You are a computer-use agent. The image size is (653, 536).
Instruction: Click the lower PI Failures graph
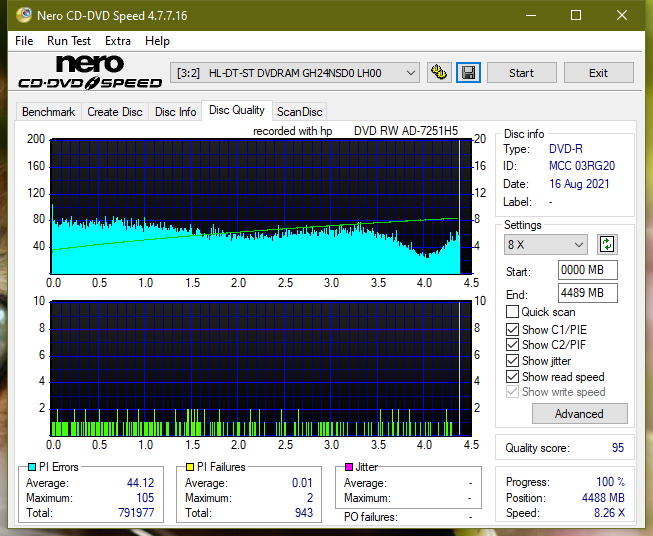coord(261,368)
